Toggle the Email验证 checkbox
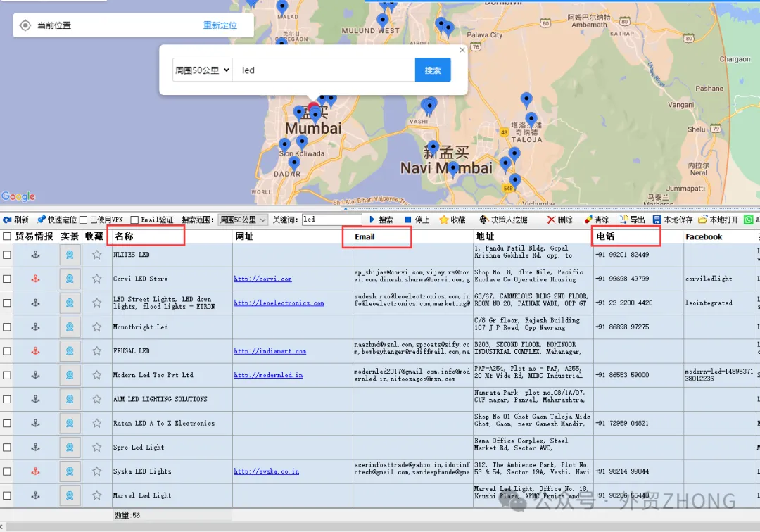The height and width of the screenshot is (532, 760). click(134, 220)
